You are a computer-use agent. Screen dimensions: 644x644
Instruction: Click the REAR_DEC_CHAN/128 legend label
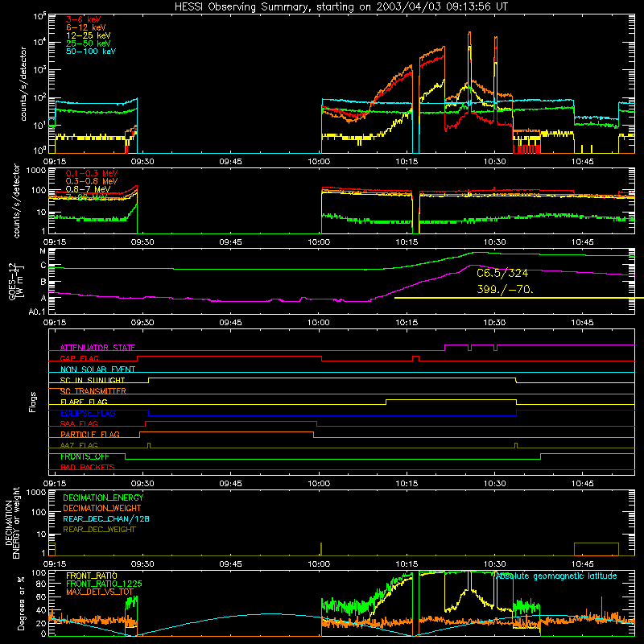(106, 519)
